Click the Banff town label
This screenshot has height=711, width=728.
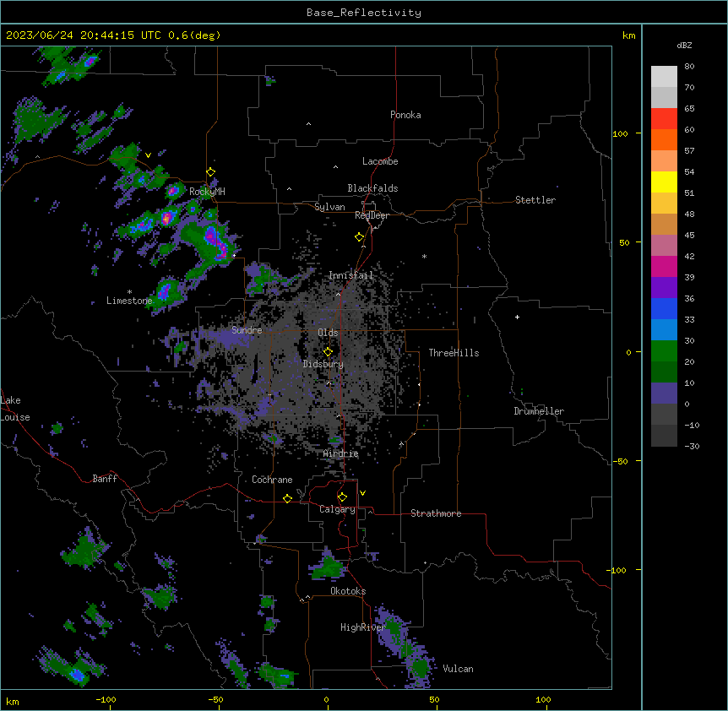click(x=105, y=479)
